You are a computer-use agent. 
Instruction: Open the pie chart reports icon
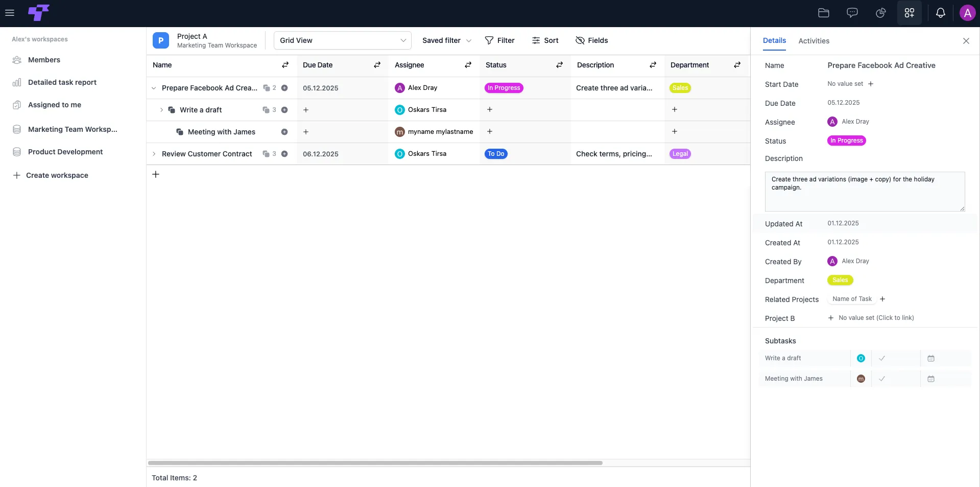click(x=880, y=13)
